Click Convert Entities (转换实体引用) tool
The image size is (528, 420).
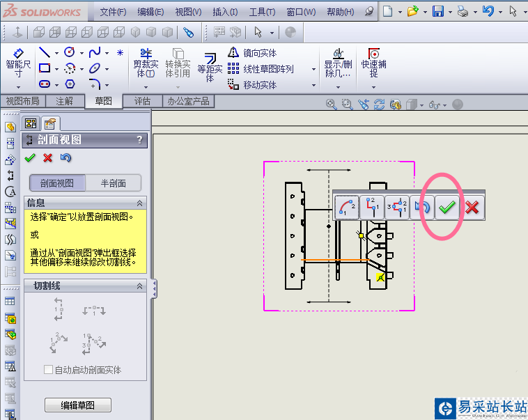click(178, 63)
